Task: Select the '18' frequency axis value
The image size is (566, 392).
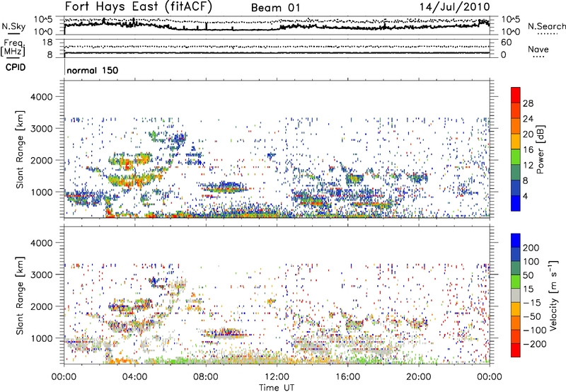Action: pyautogui.click(x=47, y=42)
